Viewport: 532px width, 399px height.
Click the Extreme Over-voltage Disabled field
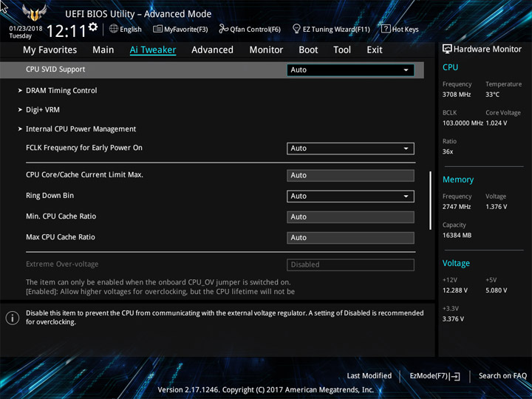click(350, 265)
